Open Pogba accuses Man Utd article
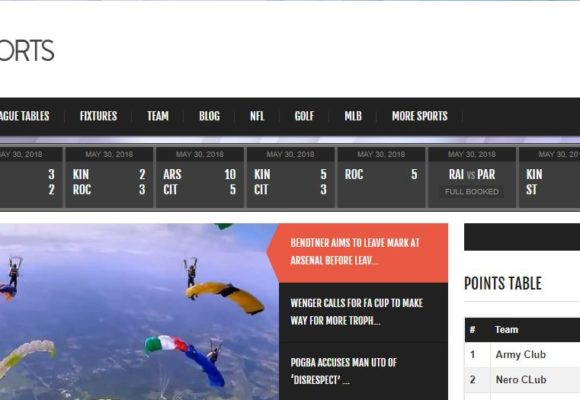Screen dimensions: 580x400 click(344, 371)
